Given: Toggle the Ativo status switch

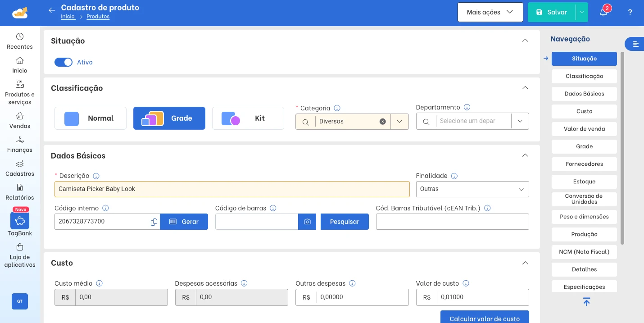Looking at the screenshot, I should coord(63,62).
